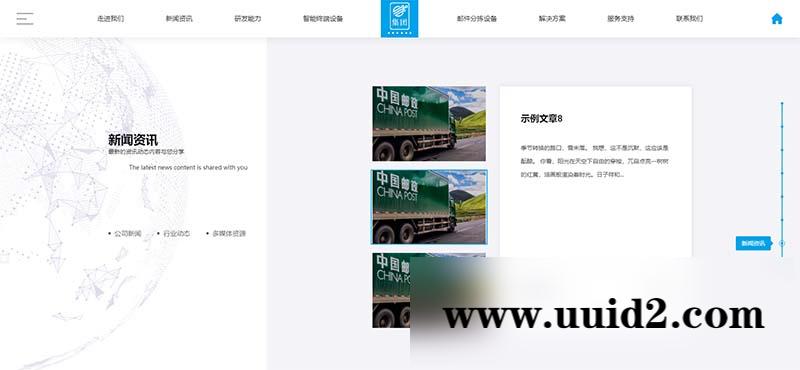This screenshot has height=370, width=800.
Task: Click the topmost dot on the side timeline
Action: [782, 104]
